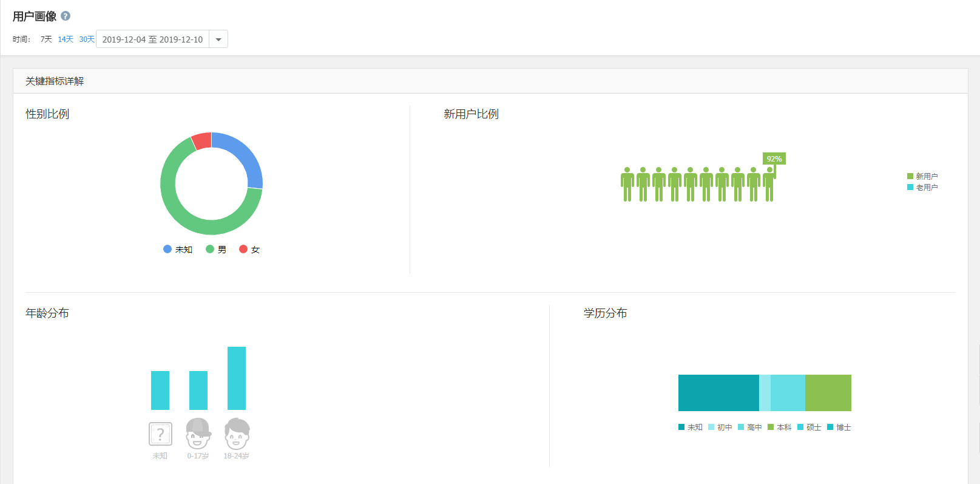Screen dimensions: 980x484
Task: Toggle the 未知 education legend item
Action: [691, 428]
